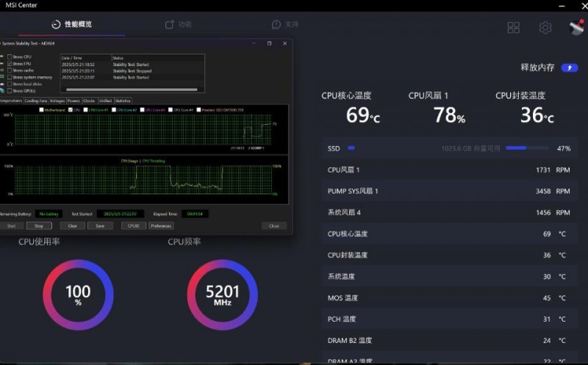588x365 pixels.
Task: Click the CPU风扇 1 1731 RPM row
Action: pyautogui.click(x=449, y=170)
